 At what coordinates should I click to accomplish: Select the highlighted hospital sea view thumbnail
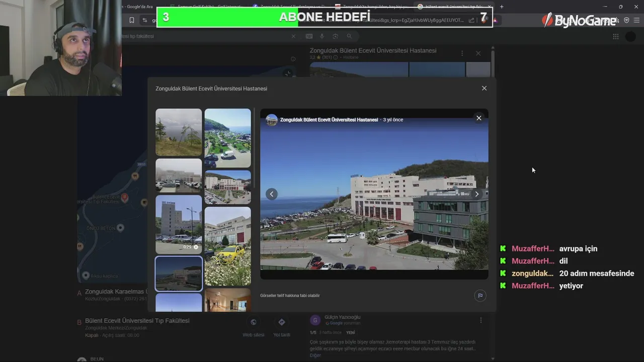click(179, 274)
